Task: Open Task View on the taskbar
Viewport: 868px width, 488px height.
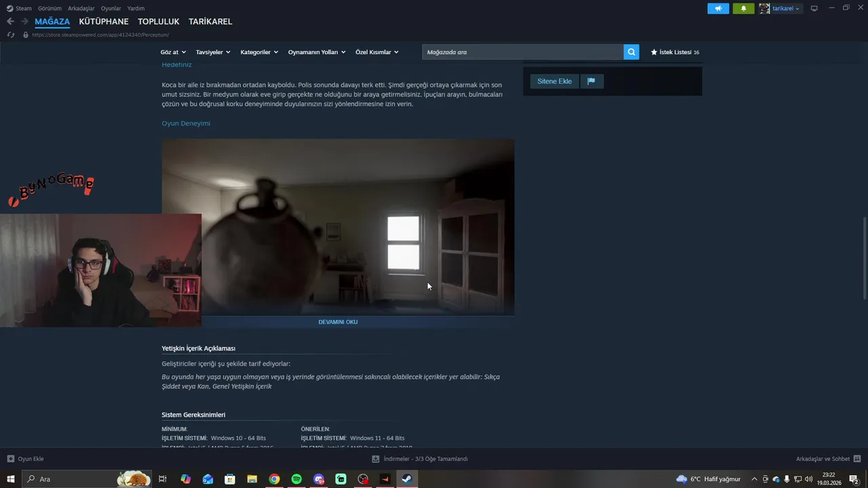Action: (x=163, y=479)
